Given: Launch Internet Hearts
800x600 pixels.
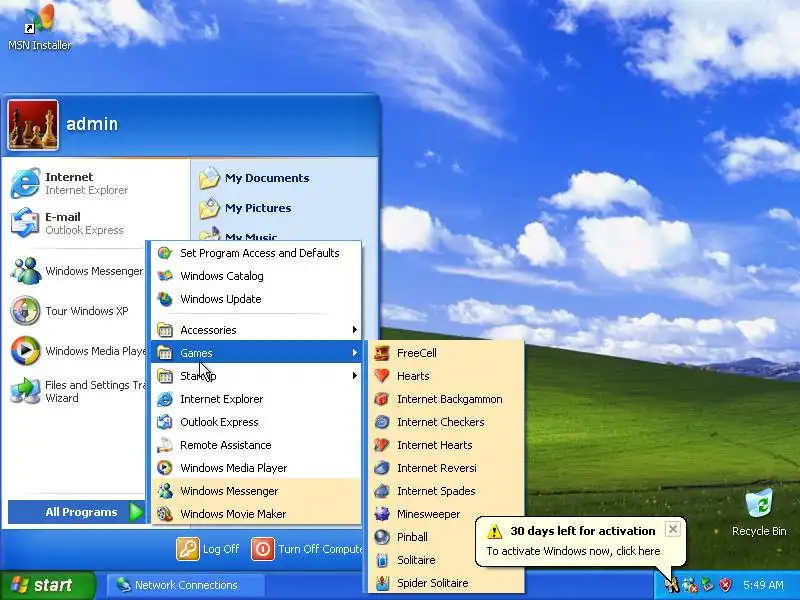Looking at the screenshot, I should coord(446,445).
